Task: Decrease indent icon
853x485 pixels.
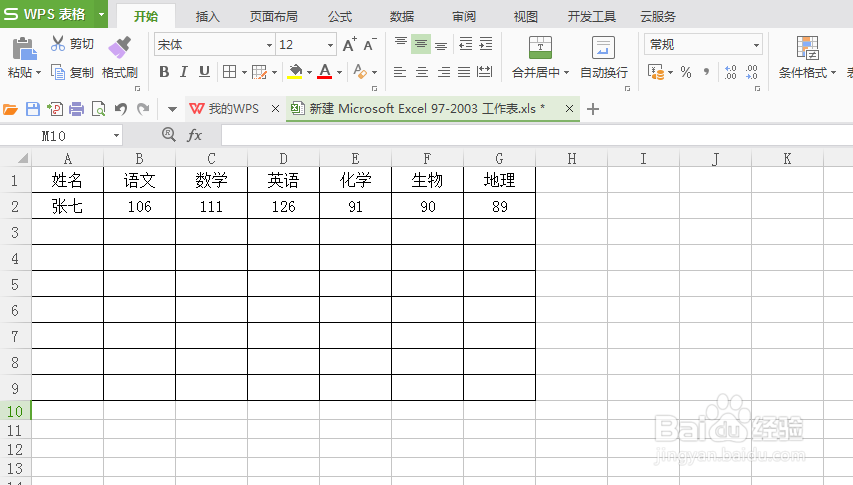Action: 466,44
